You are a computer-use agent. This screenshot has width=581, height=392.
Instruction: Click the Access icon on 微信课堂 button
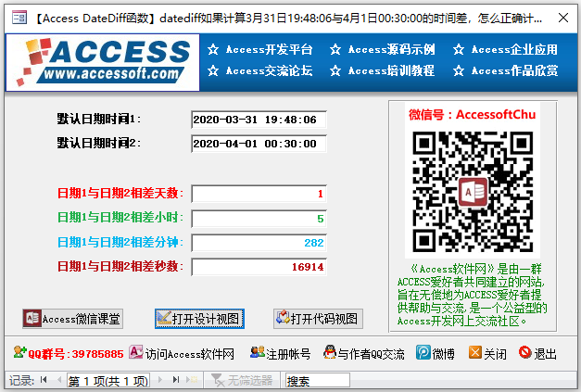[x=32, y=318]
